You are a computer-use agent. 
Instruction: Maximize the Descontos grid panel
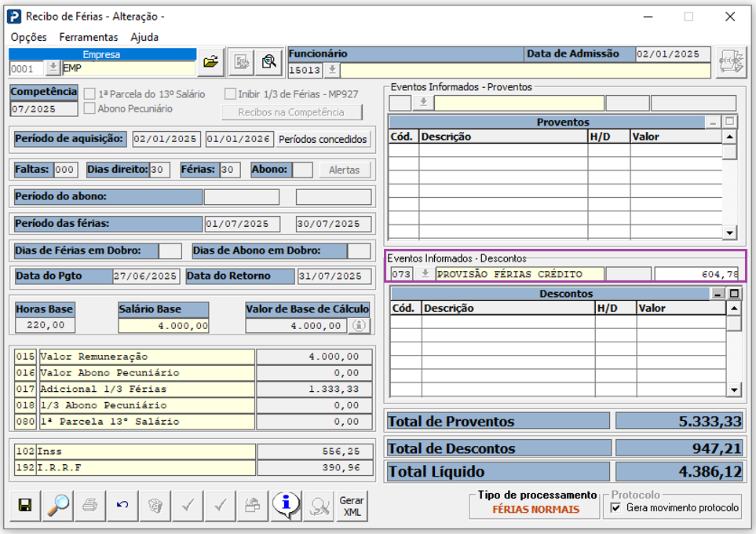tap(734, 293)
